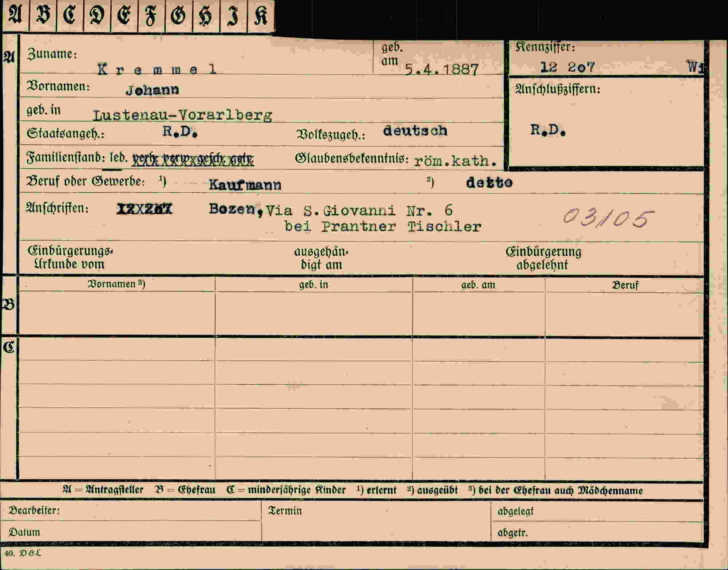Image resolution: width=728 pixels, height=570 pixels.
Task: Select the index tab letter A
Action: point(15,16)
